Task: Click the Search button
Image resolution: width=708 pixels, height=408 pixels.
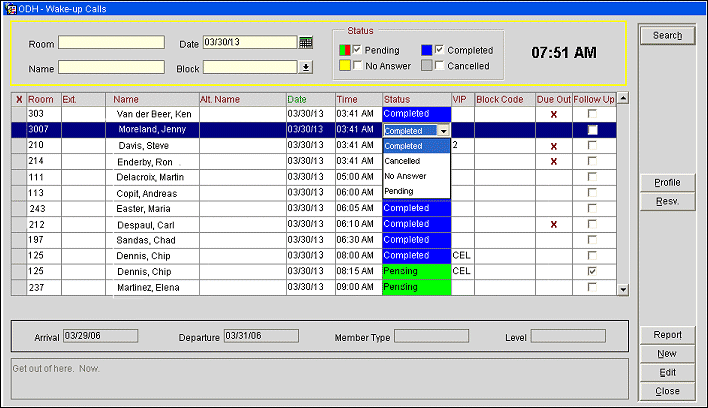Action: [x=666, y=36]
